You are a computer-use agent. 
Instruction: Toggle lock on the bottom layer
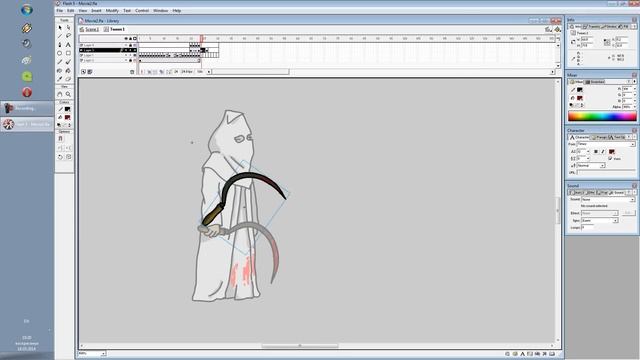point(131,60)
